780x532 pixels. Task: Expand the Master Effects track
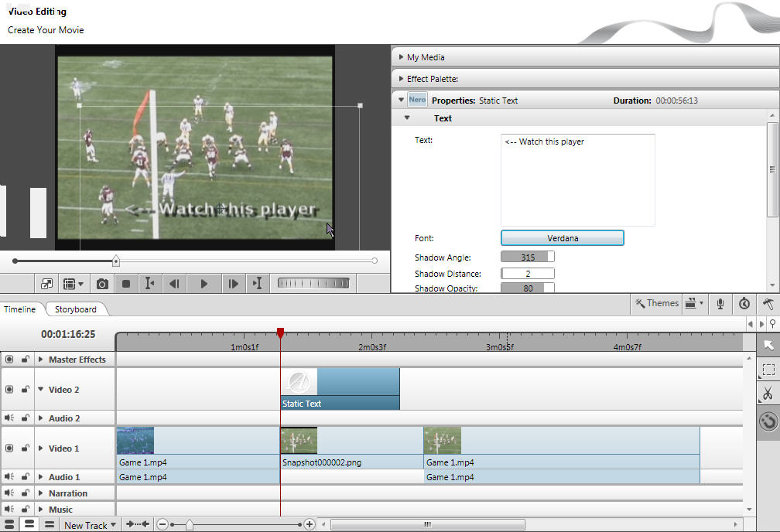click(41, 359)
